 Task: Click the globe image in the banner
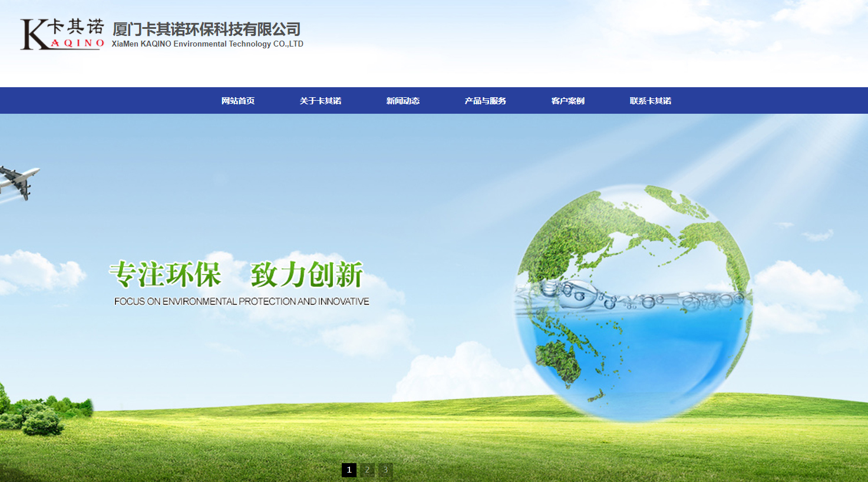point(633,303)
